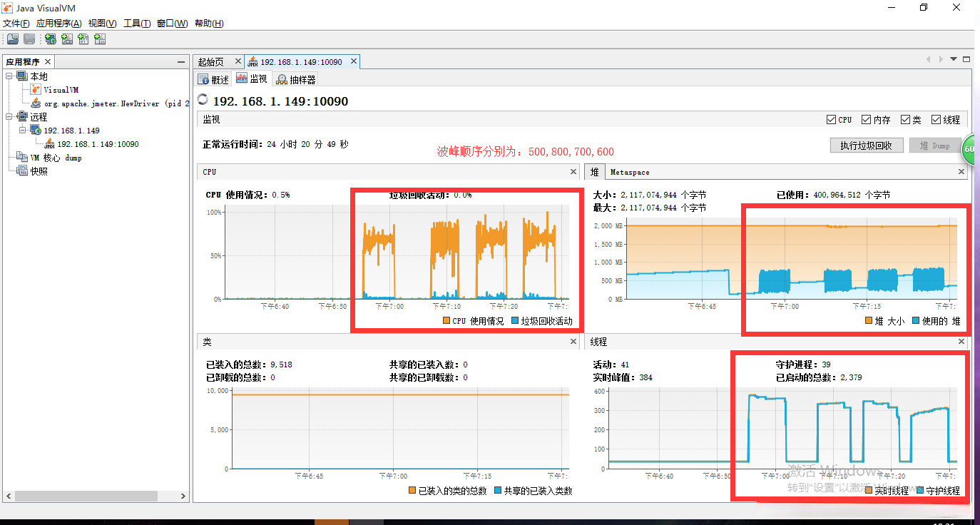This screenshot has height=525, width=980.
Task: Click the 堆 Dump button
Action: click(934, 146)
